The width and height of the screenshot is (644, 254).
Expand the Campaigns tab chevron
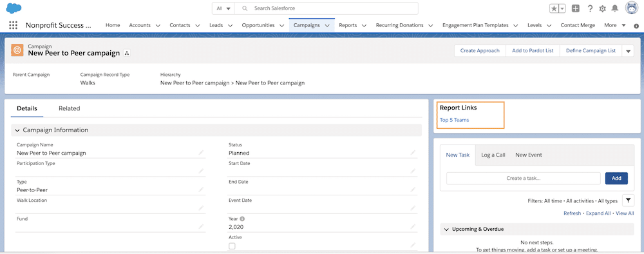click(327, 26)
